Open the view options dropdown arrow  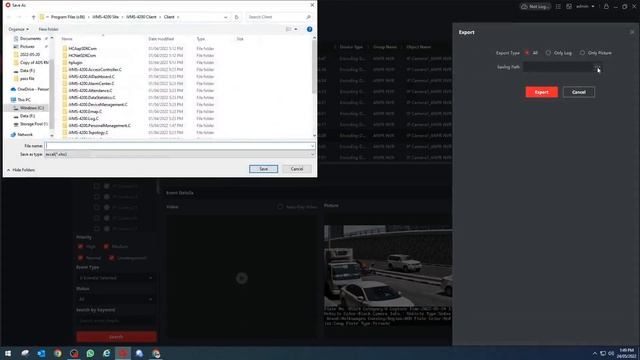(x=296, y=29)
